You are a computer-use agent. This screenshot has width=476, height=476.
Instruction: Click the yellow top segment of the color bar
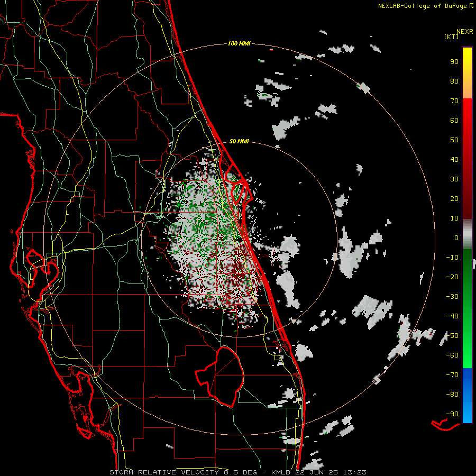coord(467,73)
